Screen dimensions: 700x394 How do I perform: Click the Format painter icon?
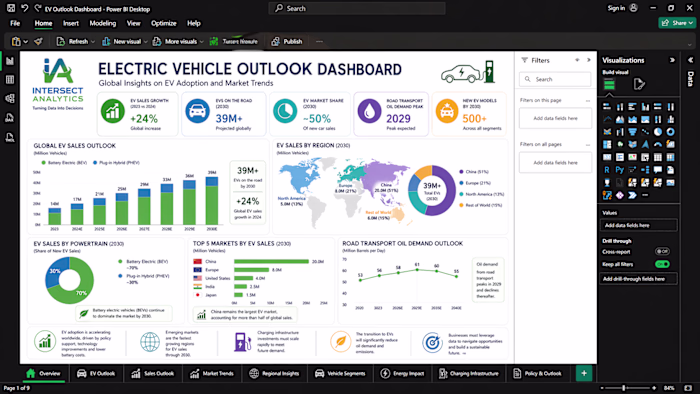tap(39, 41)
